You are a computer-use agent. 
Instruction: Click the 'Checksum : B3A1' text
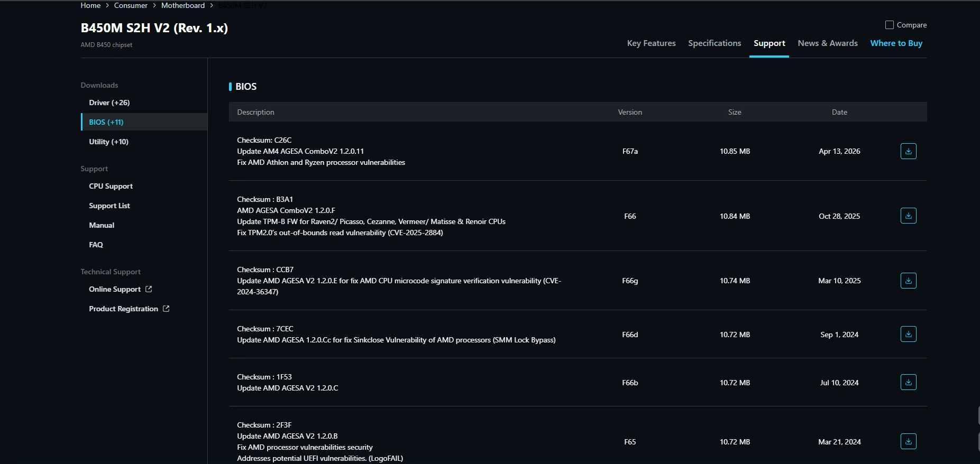pos(265,199)
